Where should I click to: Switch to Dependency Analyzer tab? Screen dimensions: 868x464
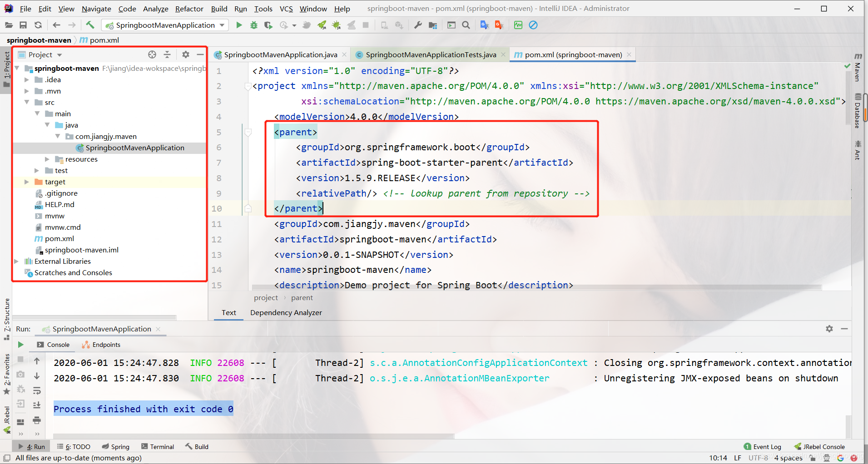286,312
